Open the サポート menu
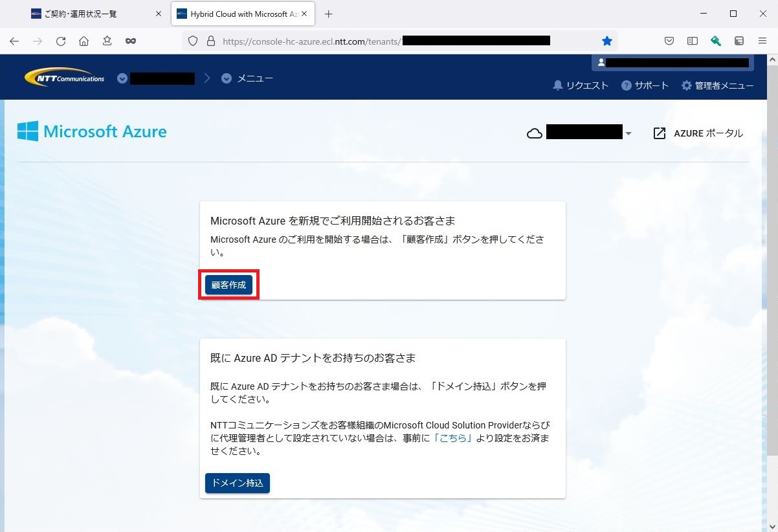 pyautogui.click(x=645, y=85)
